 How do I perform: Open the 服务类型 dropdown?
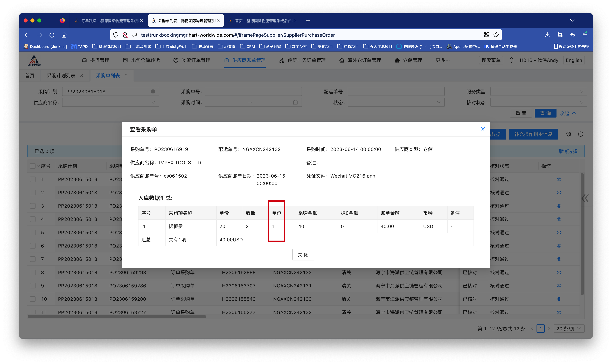tap(538, 91)
